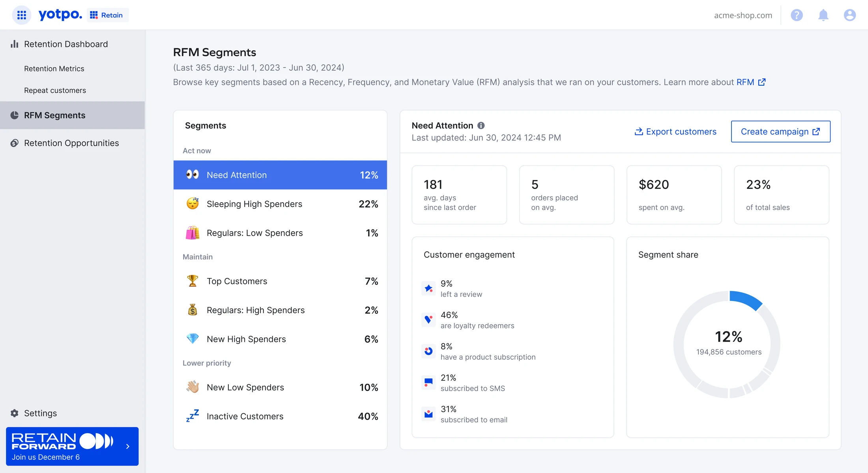Select RFM Segments in sidebar

[x=73, y=115]
